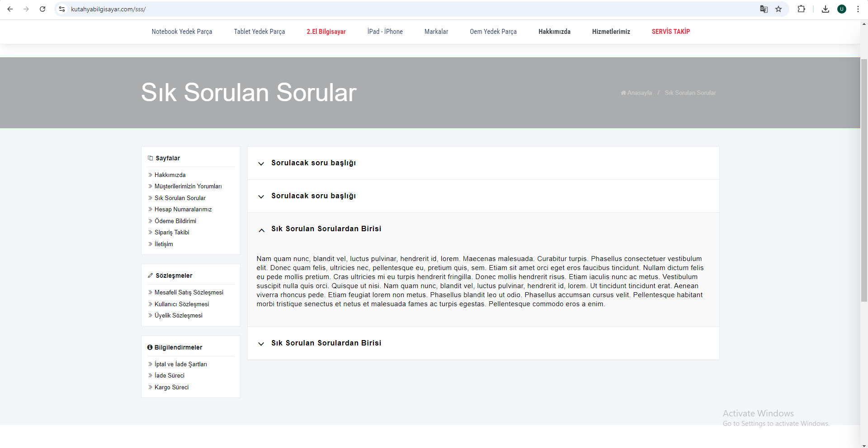Click the expanded Sık Sorulan Sorulardan Birisi title
The width and height of the screenshot is (868, 448).
(326, 229)
